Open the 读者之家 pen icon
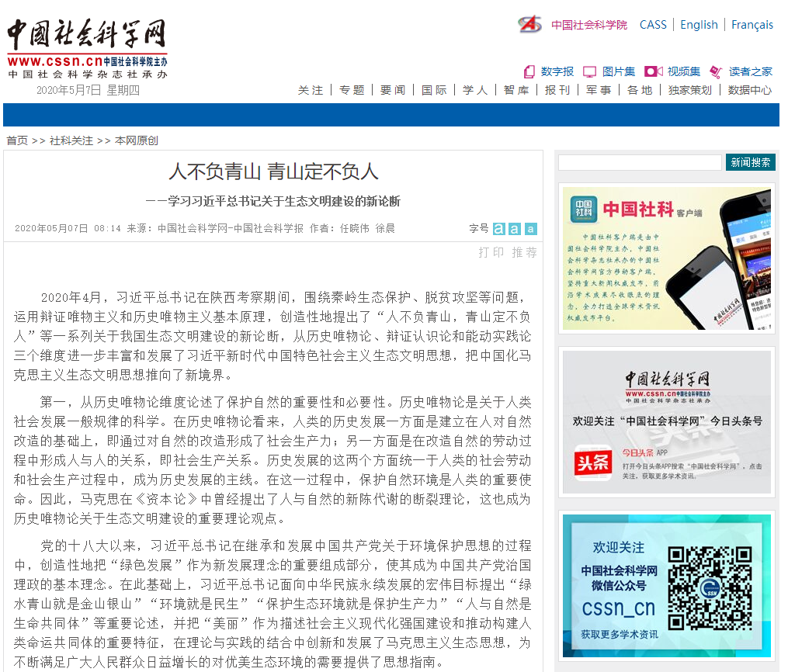 [716, 71]
